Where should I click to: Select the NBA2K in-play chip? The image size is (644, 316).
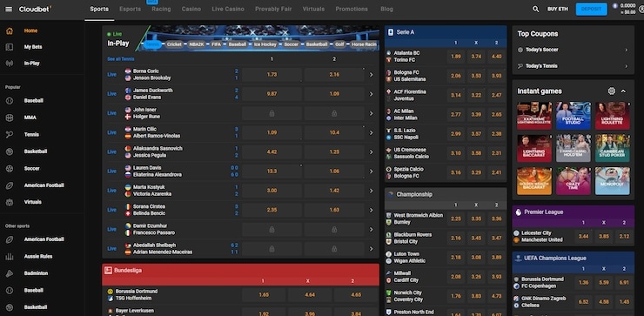pyautogui.click(x=197, y=44)
